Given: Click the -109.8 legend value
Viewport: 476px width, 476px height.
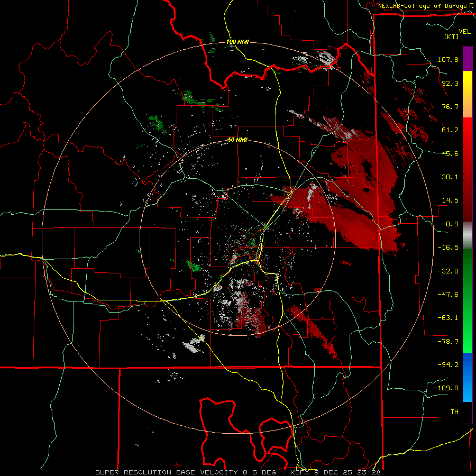Looking at the screenshot, I should (446, 388).
